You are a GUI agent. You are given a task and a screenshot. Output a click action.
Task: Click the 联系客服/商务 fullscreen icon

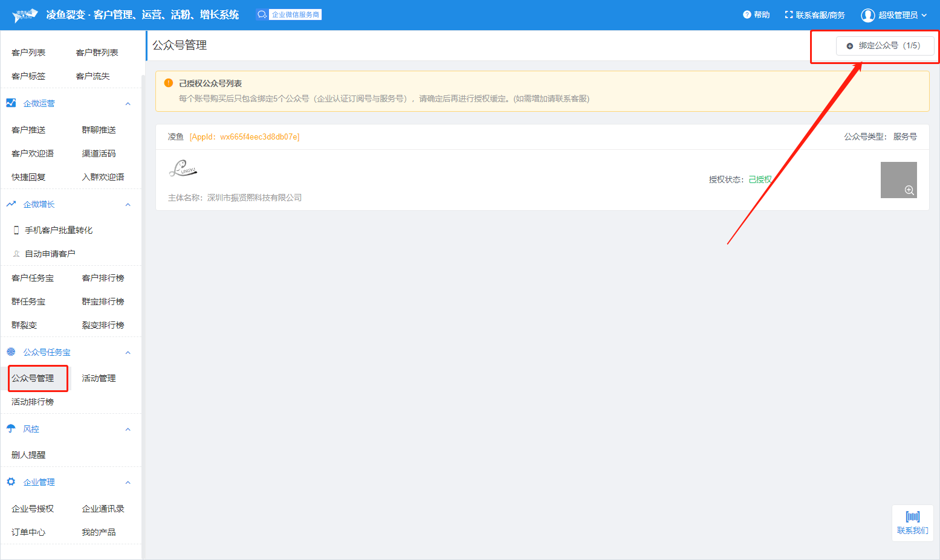[788, 14]
